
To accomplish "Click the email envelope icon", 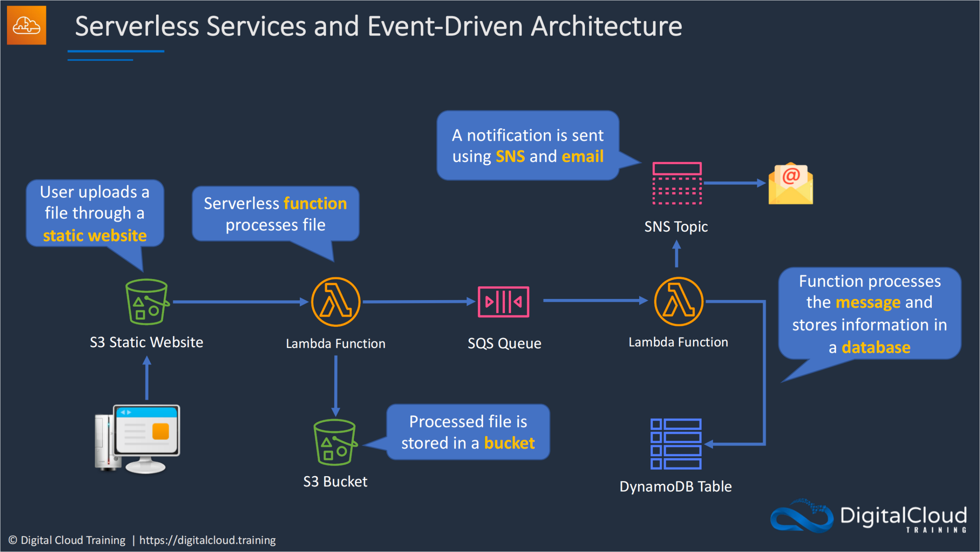I will click(x=791, y=183).
